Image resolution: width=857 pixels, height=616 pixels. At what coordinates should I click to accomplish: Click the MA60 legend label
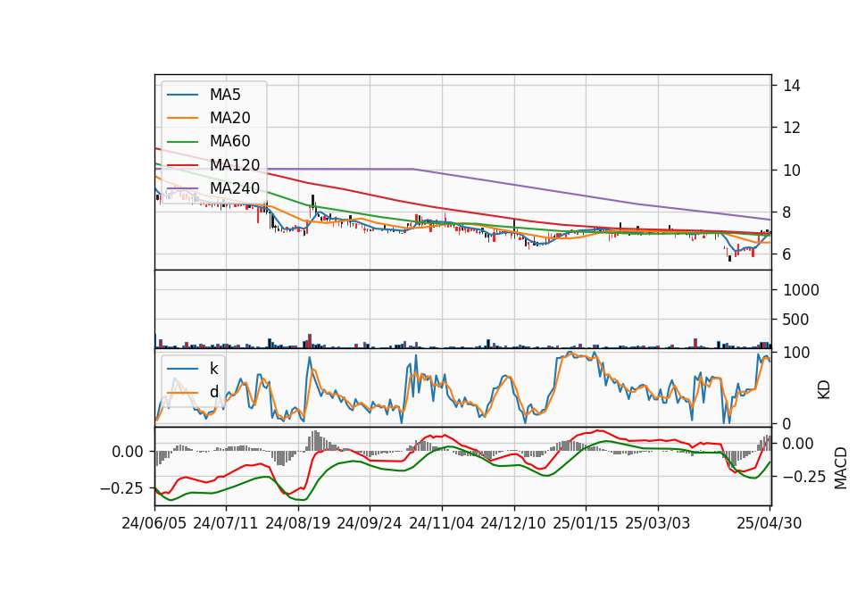[230, 141]
